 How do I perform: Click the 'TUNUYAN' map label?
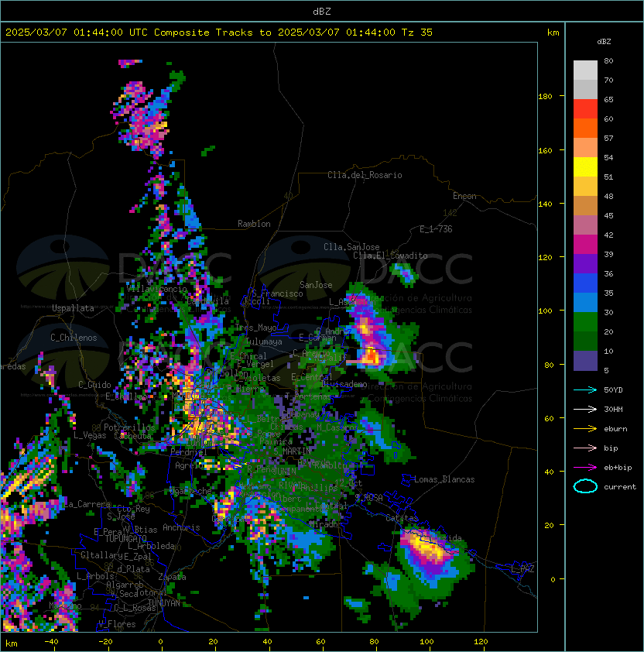point(164,603)
